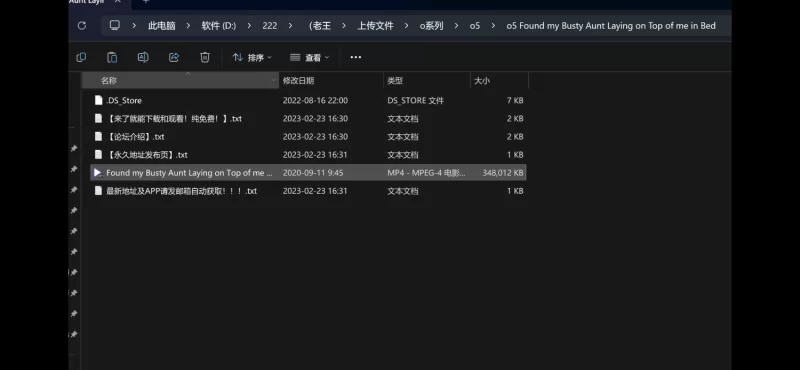The image size is (800, 370).
Task: Click the PC monitor icon in address bar
Action: pos(115,26)
